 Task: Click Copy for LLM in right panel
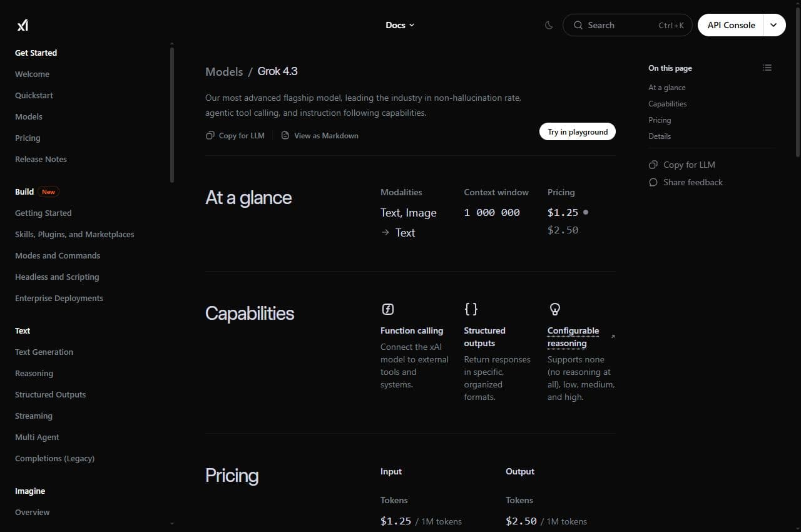click(x=682, y=165)
